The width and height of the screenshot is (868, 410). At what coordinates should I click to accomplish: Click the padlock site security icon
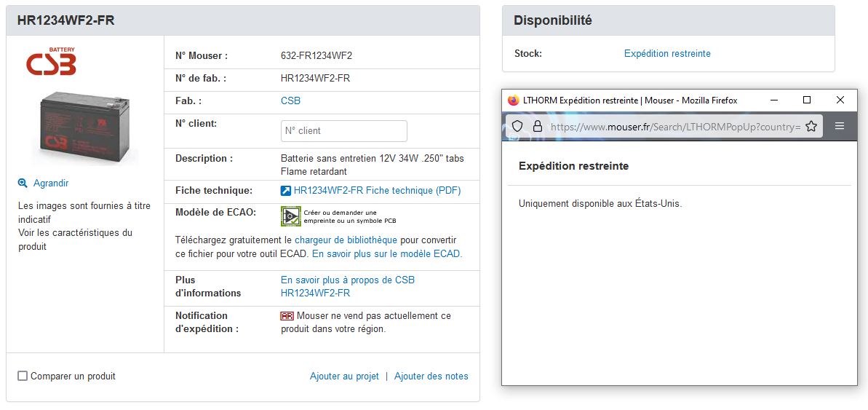[x=537, y=126]
